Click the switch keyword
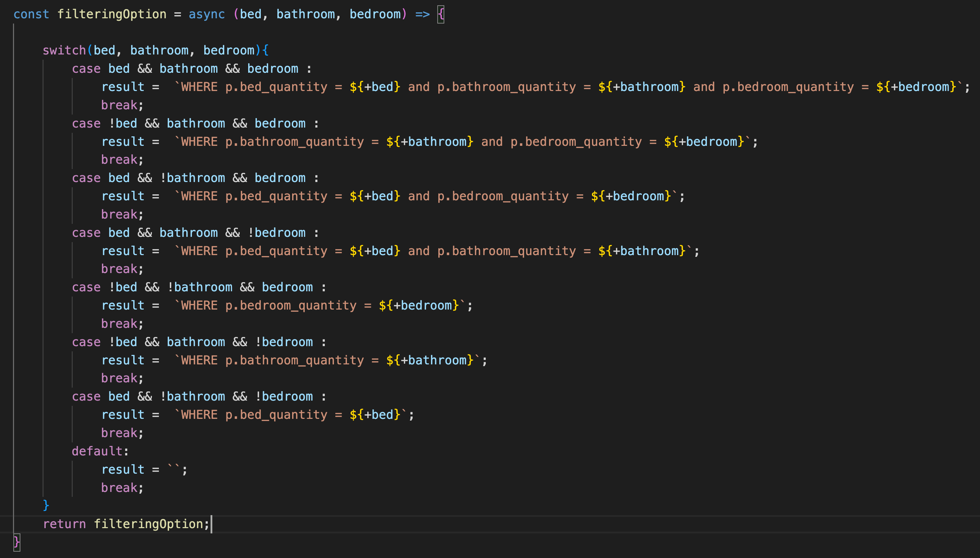The image size is (980, 558). point(64,50)
